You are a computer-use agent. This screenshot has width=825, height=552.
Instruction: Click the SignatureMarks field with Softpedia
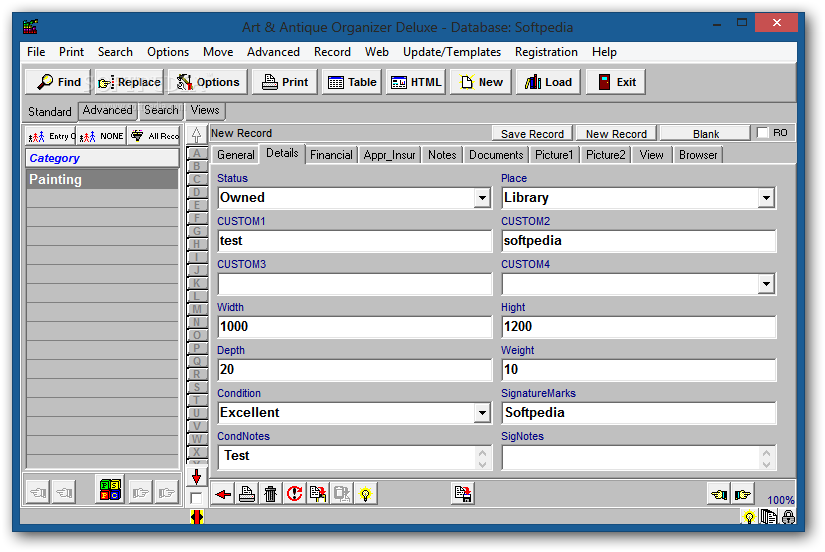coord(639,413)
